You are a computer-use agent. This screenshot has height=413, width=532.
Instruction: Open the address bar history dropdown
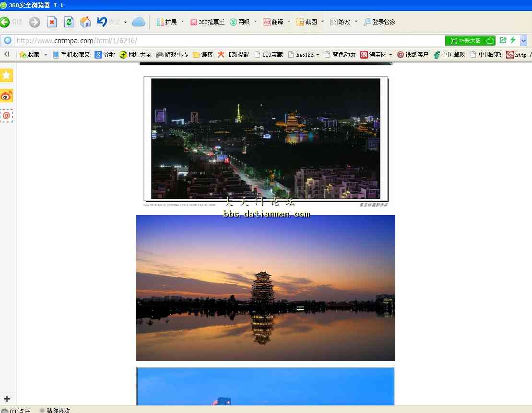pos(523,41)
